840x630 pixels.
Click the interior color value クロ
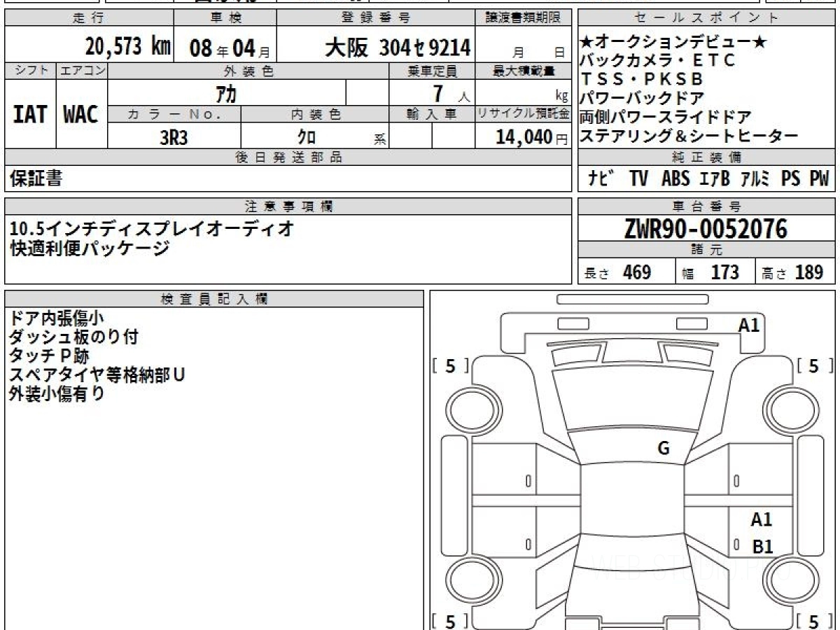click(x=307, y=137)
